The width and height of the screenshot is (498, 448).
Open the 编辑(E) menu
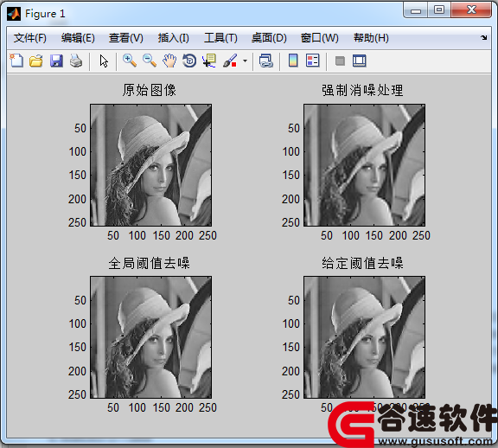point(78,38)
